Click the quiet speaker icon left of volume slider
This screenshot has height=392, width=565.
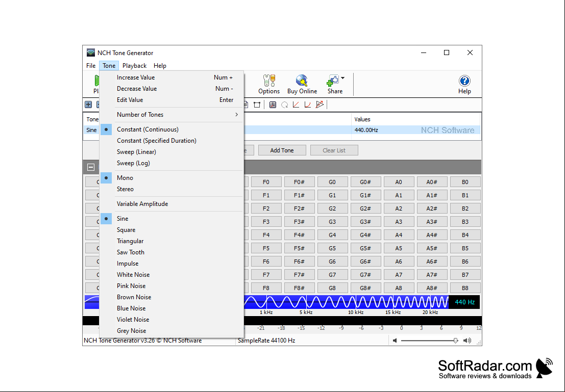(x=395, y=341)
